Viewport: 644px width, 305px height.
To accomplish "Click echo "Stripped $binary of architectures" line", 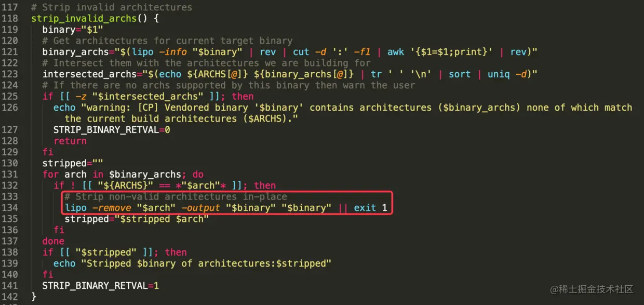I will point(192,264).
